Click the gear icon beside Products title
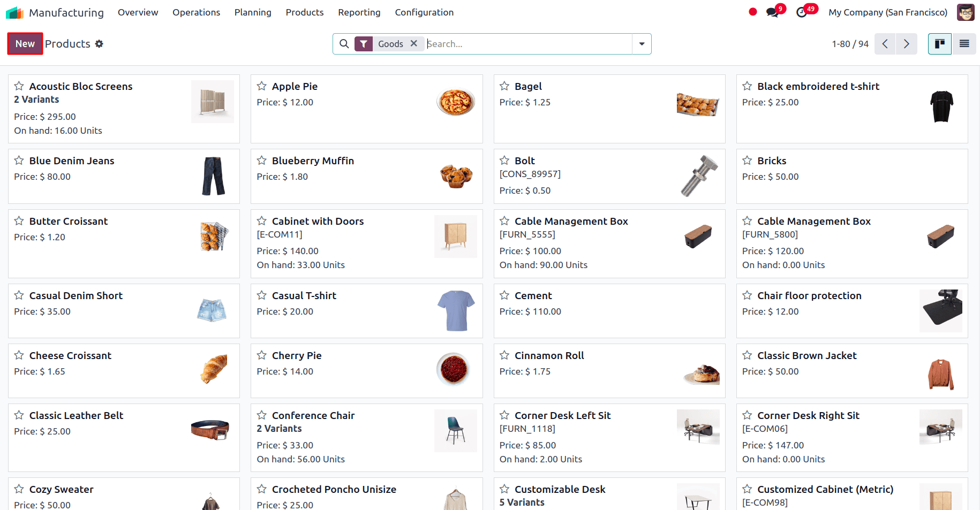Screen dimensions: 980x510 pyautogui.click(x=99, y=44)
